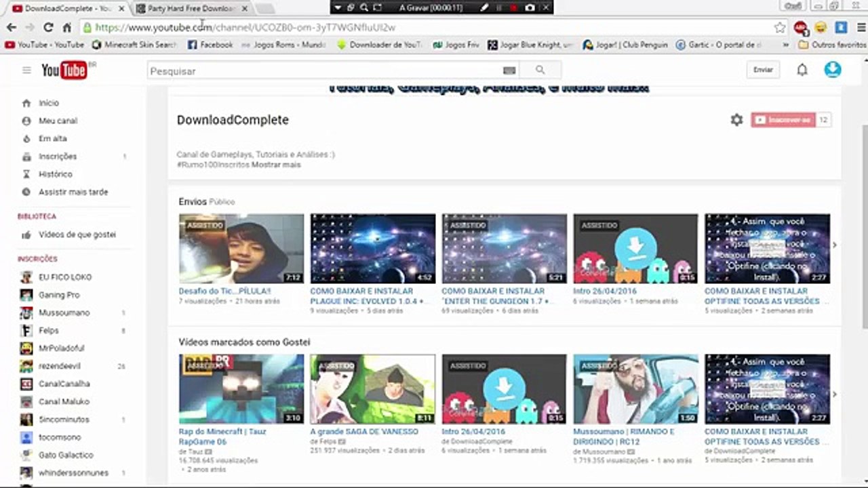This screenshot has height=488, width=868.
Task: Open Mussoumano RIMANDO E DIRIGINDO title link
Action: 624,436
